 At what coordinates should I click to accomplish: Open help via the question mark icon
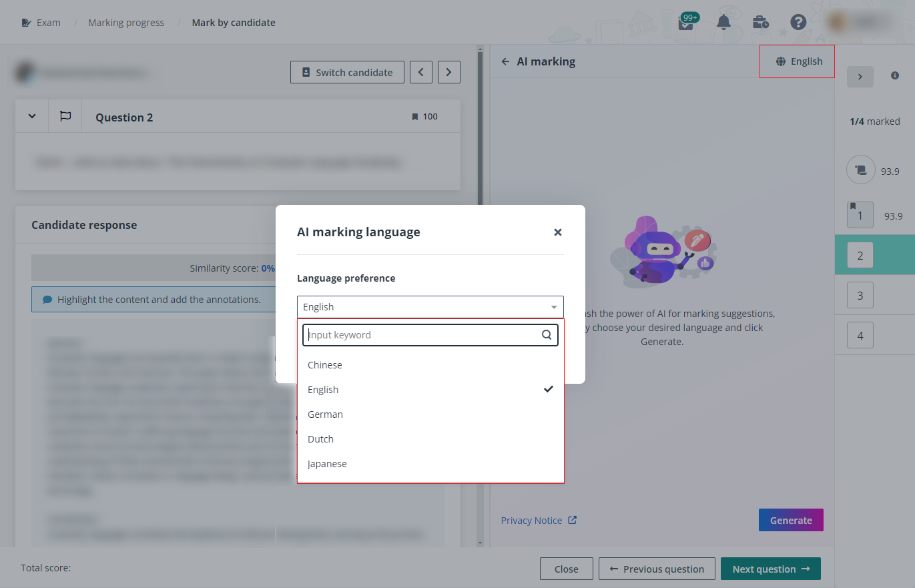(x=798, y=22)
